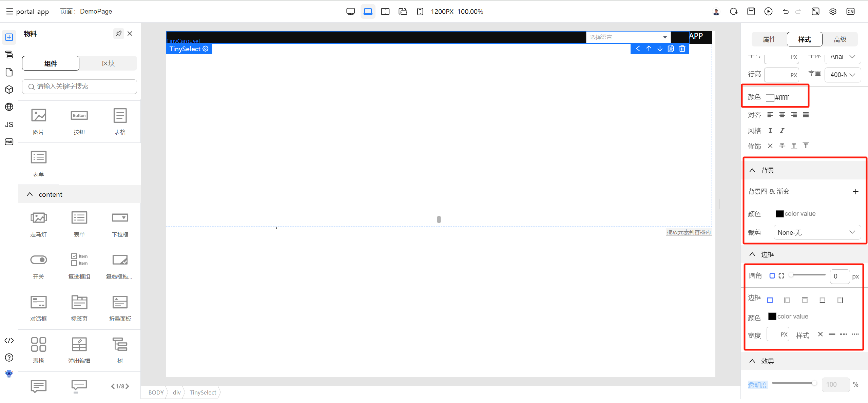Click the preview play icon
The height and width of the screenshot is (403, 868).
click(768, 12)
